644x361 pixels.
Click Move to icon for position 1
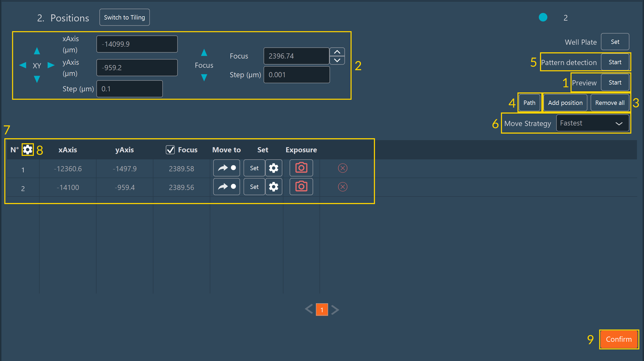[226, 168]
